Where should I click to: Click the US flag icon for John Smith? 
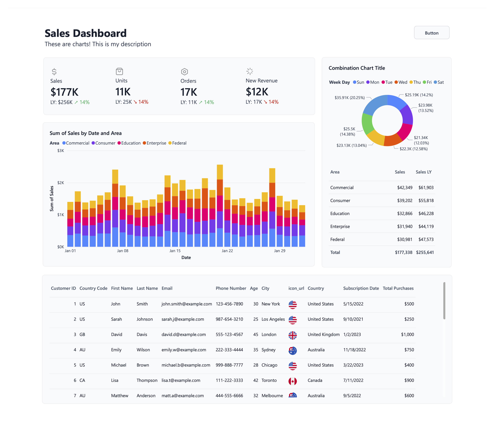[x=293, y=305]
